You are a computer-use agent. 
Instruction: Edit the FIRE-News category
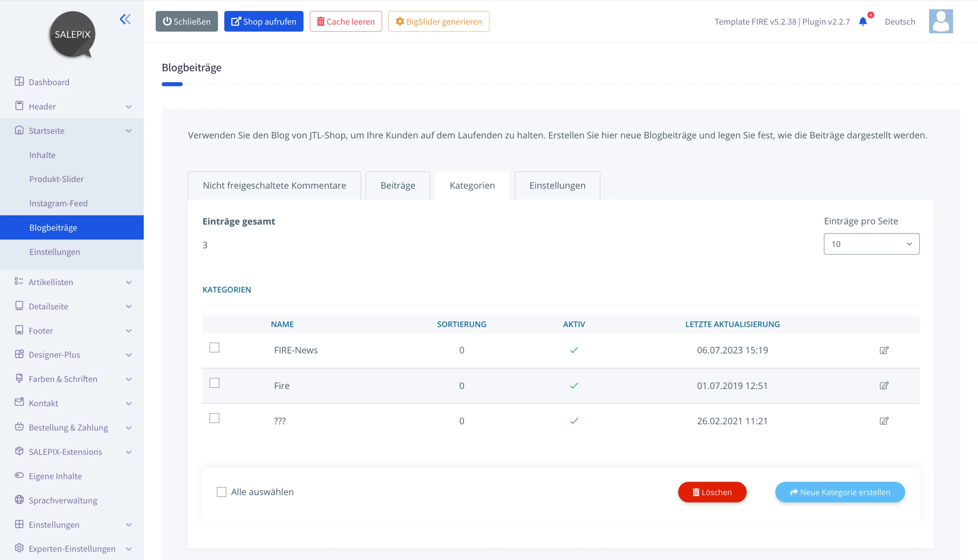click(884, 350)
